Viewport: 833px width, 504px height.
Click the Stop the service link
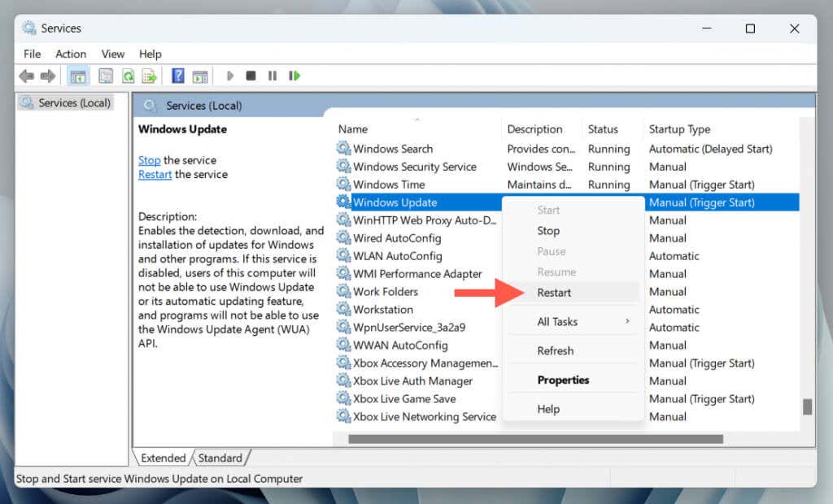pos(150,160)
